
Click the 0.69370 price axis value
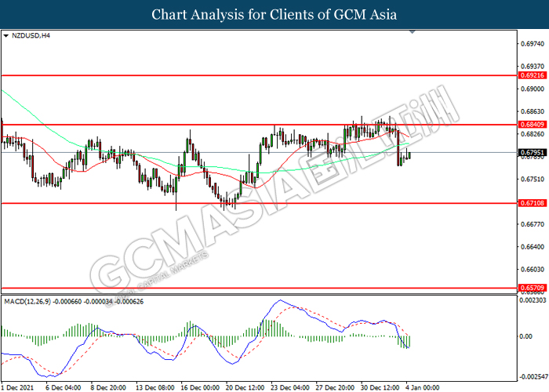pos(533,66)
